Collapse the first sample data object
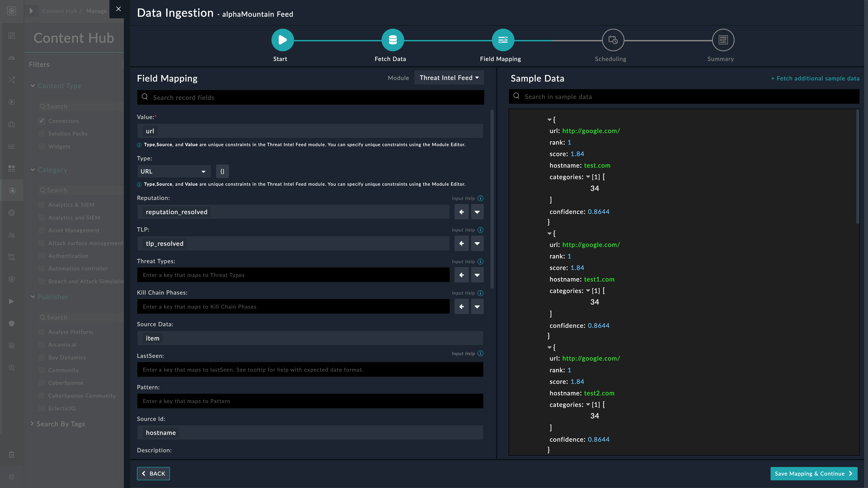 click(x=549, y=120)
